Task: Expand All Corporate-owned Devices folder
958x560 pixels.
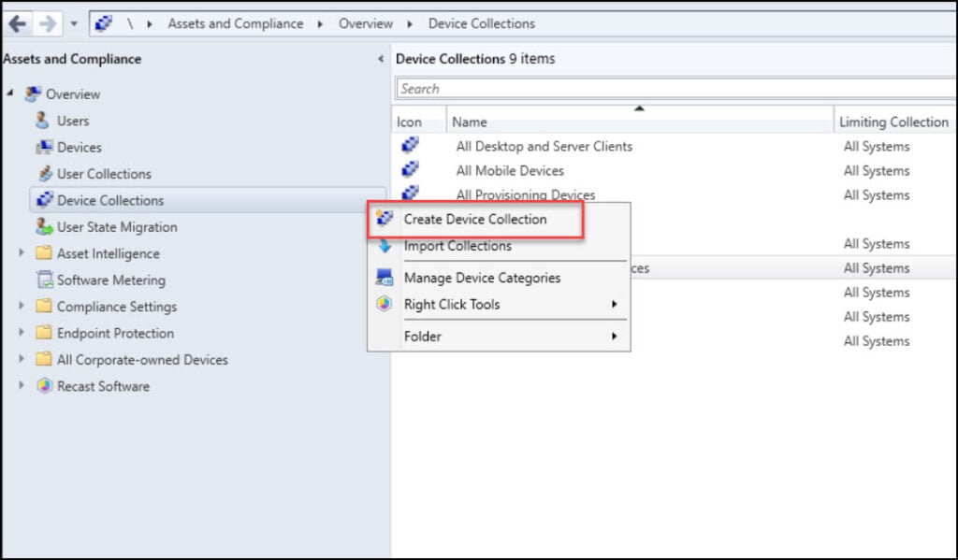Action: pos(22,359)
